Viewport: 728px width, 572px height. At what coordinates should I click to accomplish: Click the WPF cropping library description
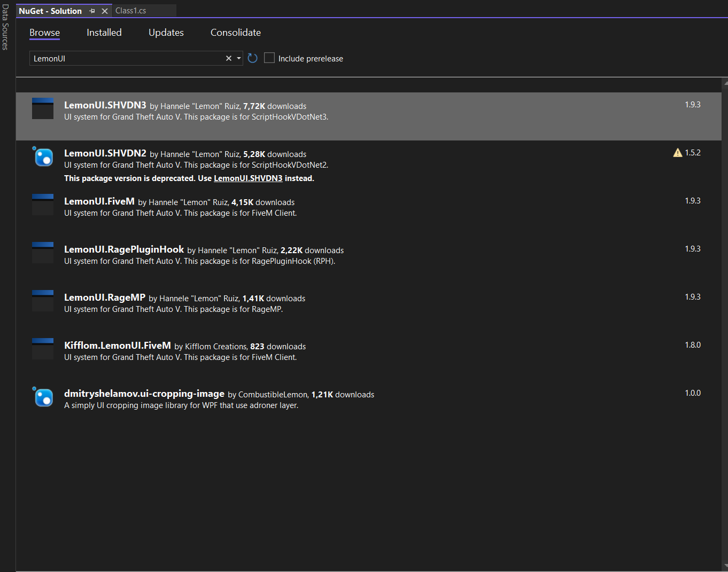[181, 405]
